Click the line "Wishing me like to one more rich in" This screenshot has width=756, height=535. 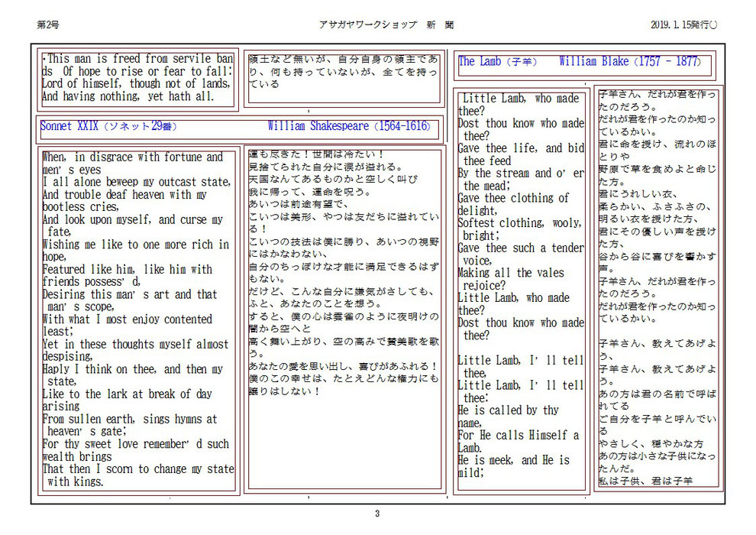point(136,245)
